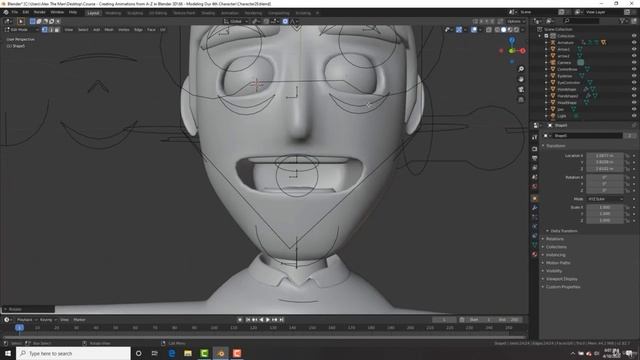Toggle X-ray display in viewport header
640x360 pixels.
coord(489,29)
